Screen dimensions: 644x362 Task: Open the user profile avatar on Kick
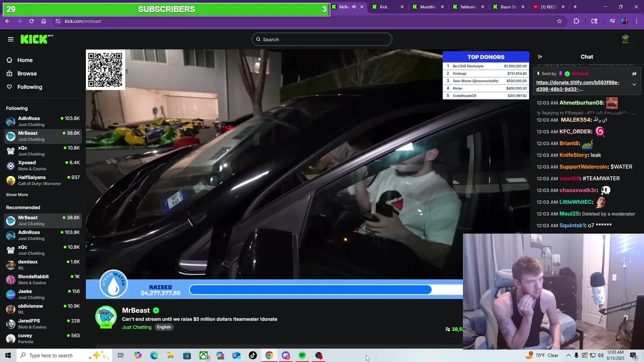pos(625,39)
